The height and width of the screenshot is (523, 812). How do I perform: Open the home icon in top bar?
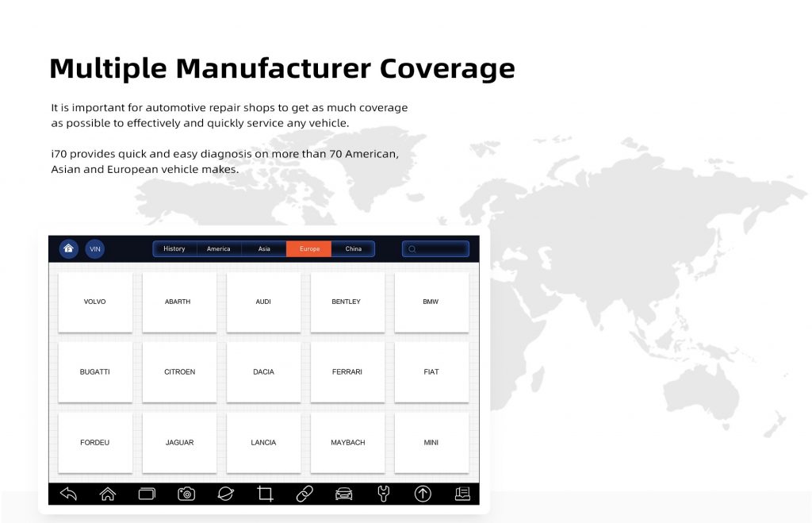pyautogui.click(x=68, y=248)
